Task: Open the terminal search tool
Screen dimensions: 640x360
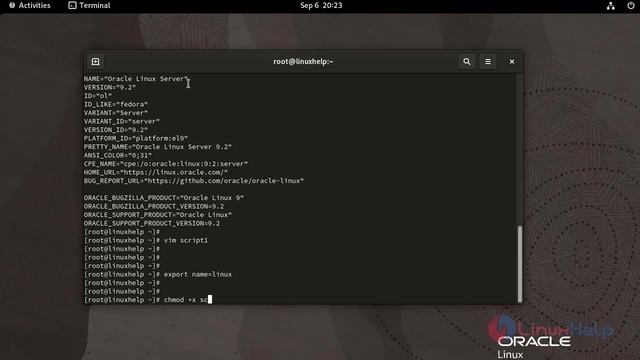Action: tap(467, 62)
